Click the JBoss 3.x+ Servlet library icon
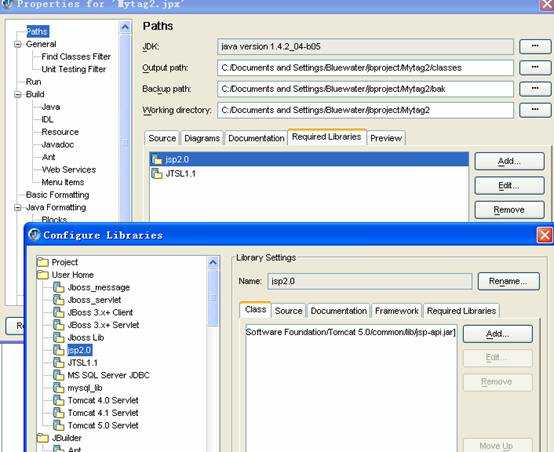The image size is (554, 452). pos(58,325)
